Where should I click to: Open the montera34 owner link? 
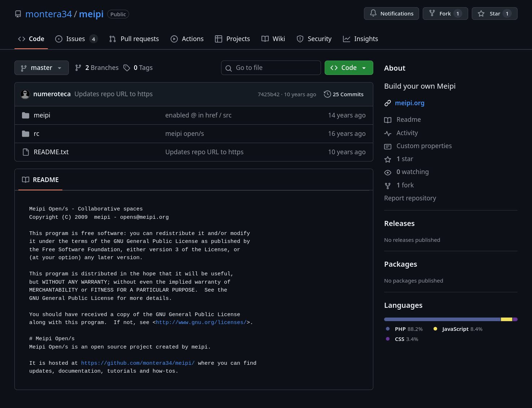49,14
